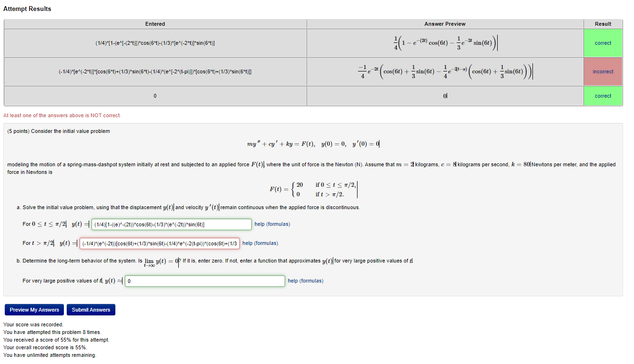Image resolution: width=634 pixels, height=364 pixels.
Task: Click part a 'Solve the initial value problem' text
Action: [188, 207]
